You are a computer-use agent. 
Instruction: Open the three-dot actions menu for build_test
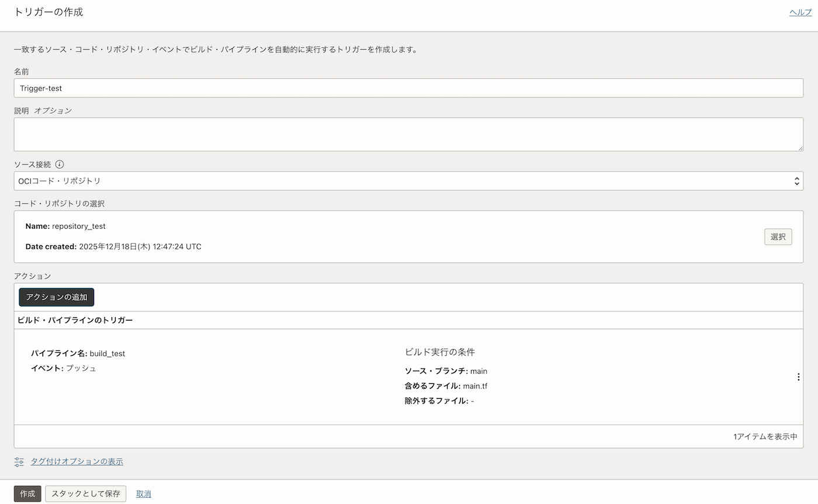point(798,377)
